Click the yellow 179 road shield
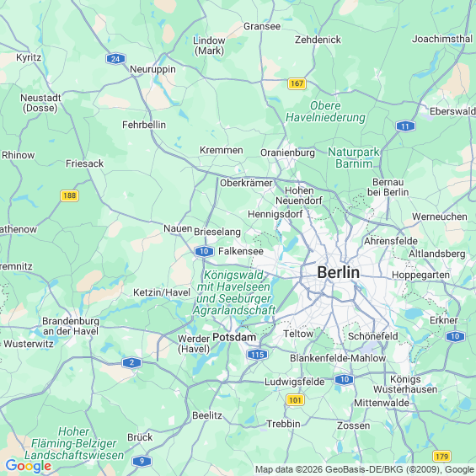This screenshot has height=476, width=476. click(x=441, y=456)
